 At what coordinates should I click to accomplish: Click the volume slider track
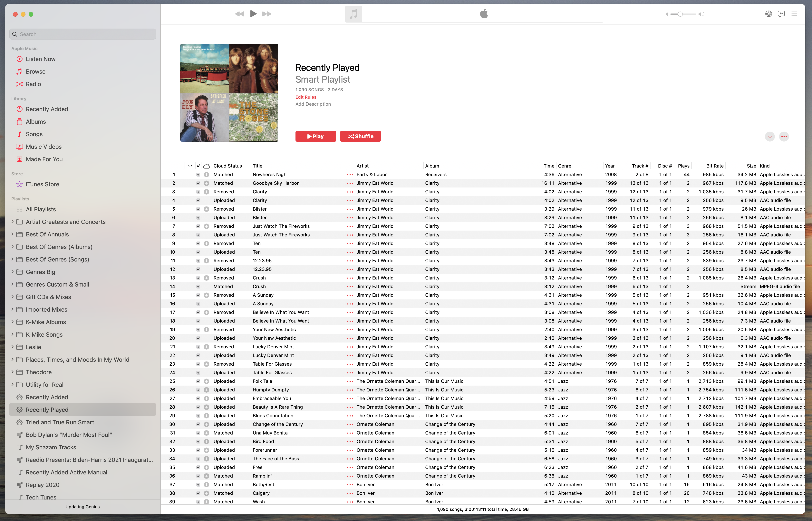coord(689,14)
